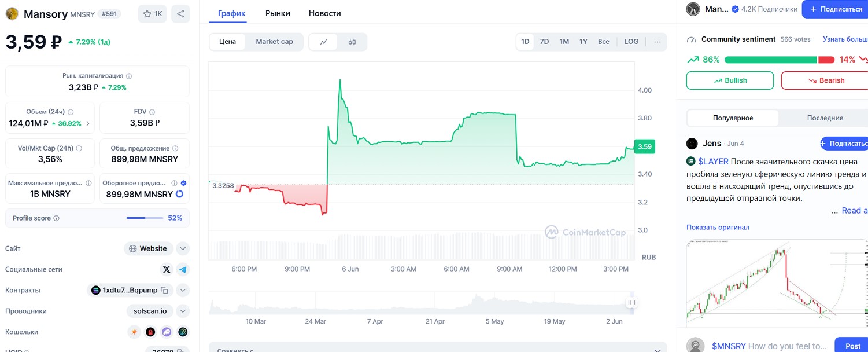
Task: Click the 3.59 current price label on chart
Action: 644,146
